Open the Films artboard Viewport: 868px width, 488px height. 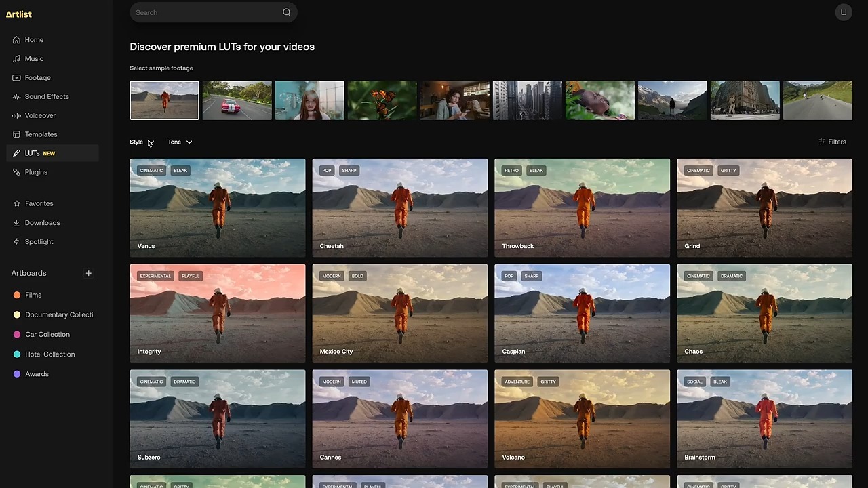tap(33, 295)
